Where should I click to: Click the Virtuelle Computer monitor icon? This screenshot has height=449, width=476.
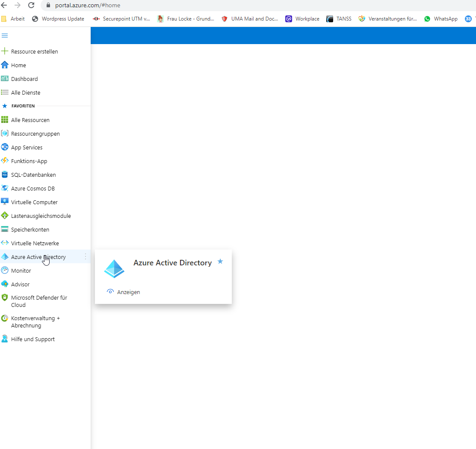click(5, 202)
